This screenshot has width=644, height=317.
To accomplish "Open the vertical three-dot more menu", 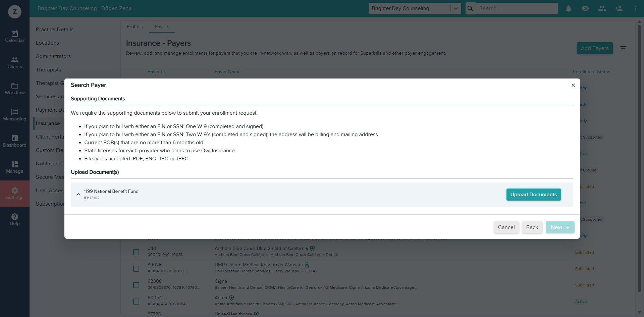I will pyautogui.click(x=636, y=8).
